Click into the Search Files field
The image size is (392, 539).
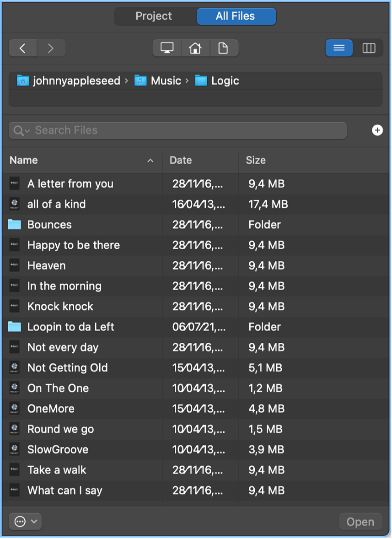pos(183,130)
